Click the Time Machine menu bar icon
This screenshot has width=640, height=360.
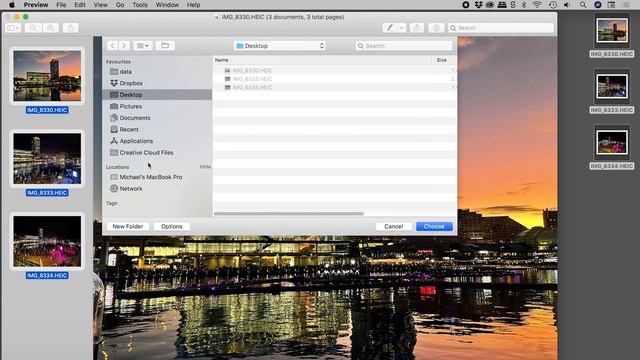pos(553,5)
